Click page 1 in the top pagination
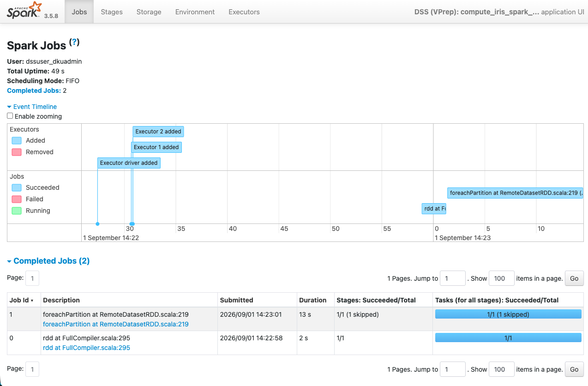The height and width of the screenshot is (386, 588). tap(32, 278)
